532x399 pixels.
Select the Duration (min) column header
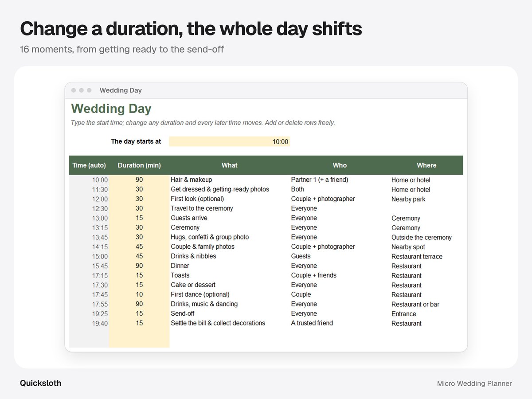click(139, 165)
